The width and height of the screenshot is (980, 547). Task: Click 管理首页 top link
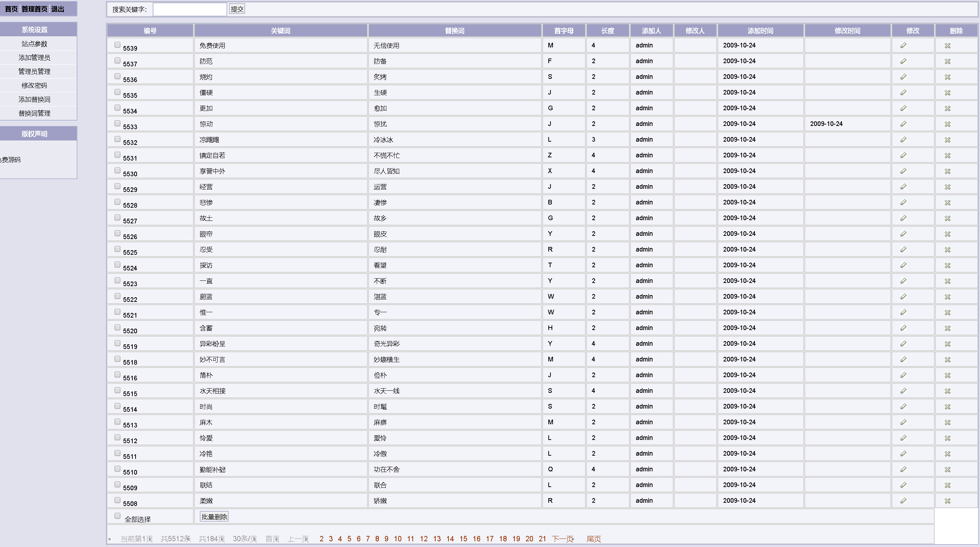[x=34, y=9]
